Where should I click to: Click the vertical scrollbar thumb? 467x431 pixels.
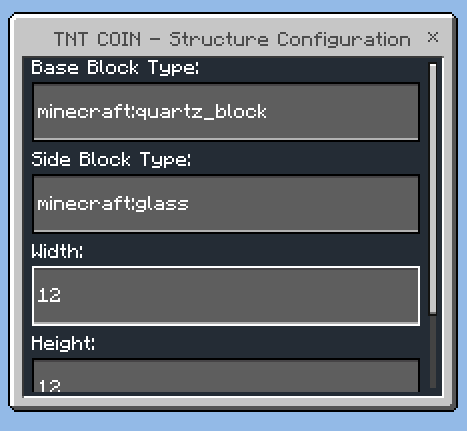(433, 189)
